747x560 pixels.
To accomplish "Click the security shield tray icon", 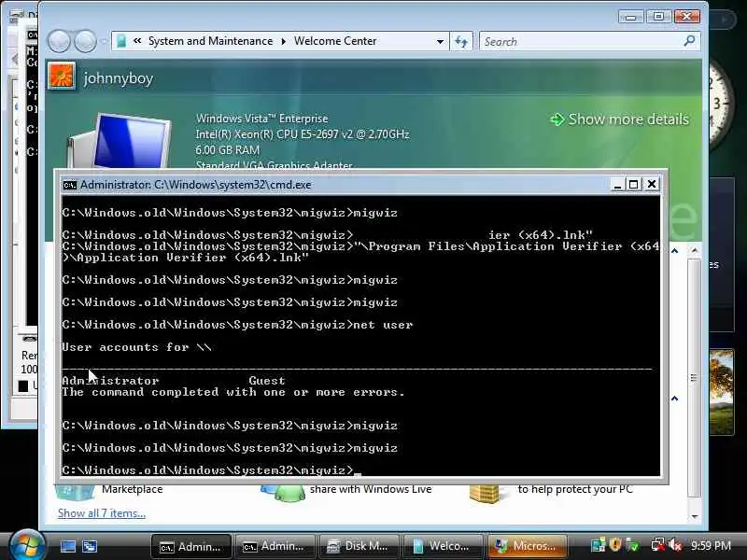I will click(x=615, y=545).
